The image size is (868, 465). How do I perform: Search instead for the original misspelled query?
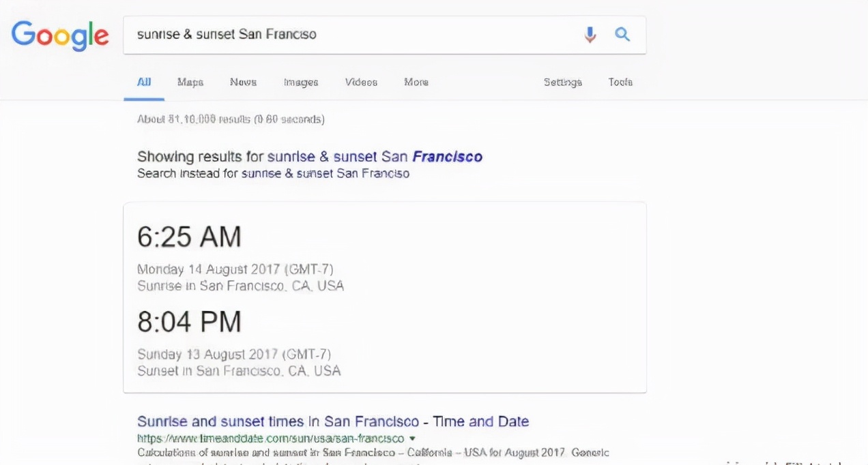(x=325, y=173)
